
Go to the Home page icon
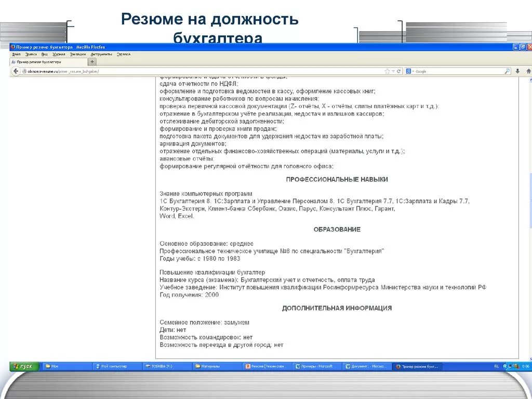click(x=528, y=71)
